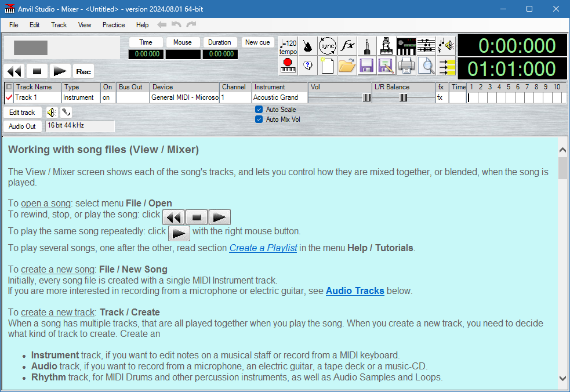Toggle the red checkmark for Track 1
The image size is (570, 392).
[x=9, y=97]
